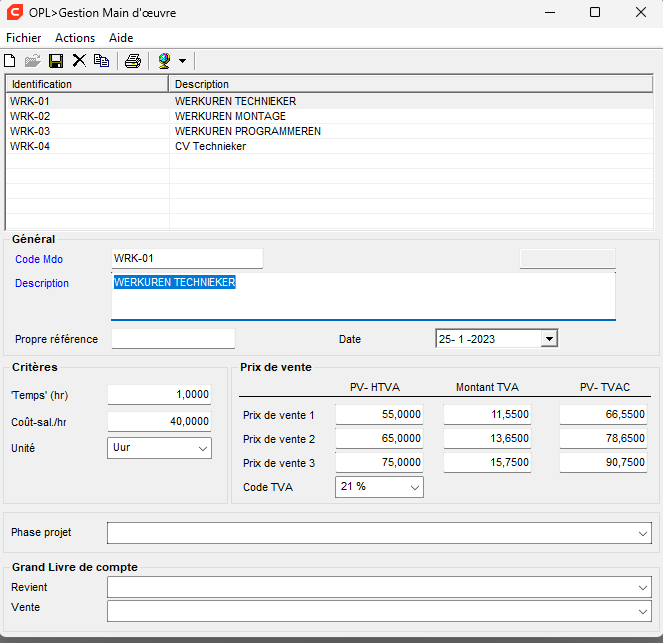This screenshot has height=643, width=663.
Task: Print using the printer toolbar icon
Action: tap(133, 61)
